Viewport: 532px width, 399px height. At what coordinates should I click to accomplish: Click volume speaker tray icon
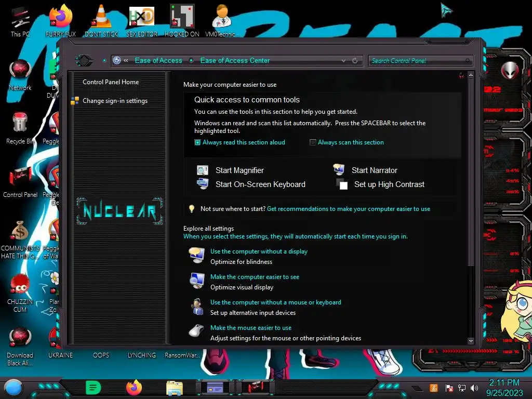[474, 388]
